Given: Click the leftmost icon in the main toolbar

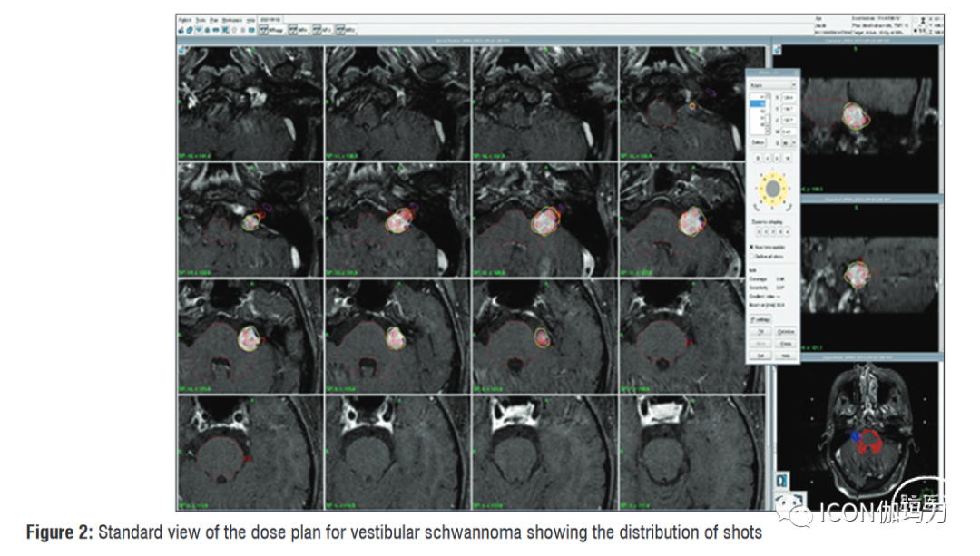Looking at the screenshot, I should click(x=181, y=29).
